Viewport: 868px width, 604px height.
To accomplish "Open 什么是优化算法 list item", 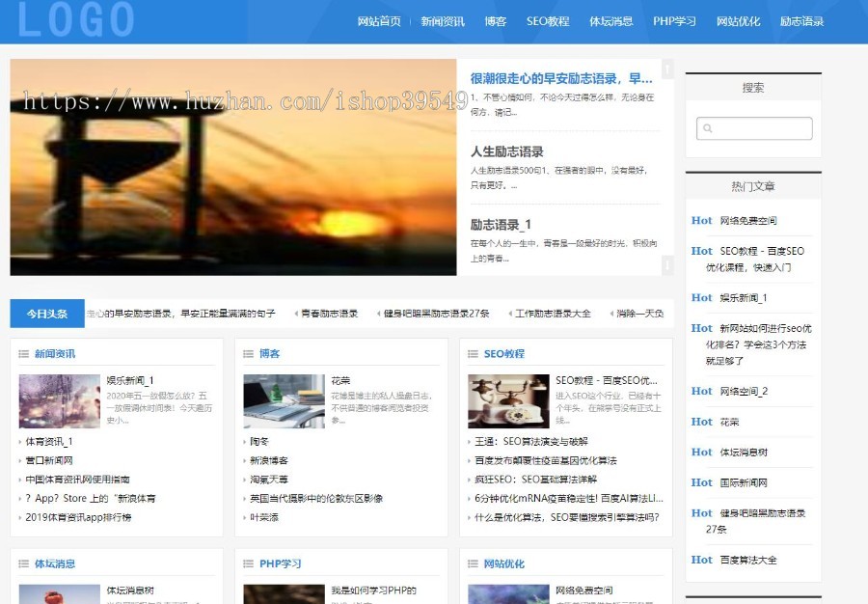I will (x=567, y=517).
